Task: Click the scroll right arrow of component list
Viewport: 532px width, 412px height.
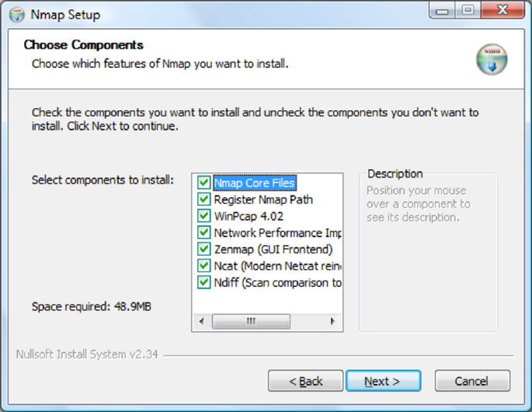Action: 332,321
